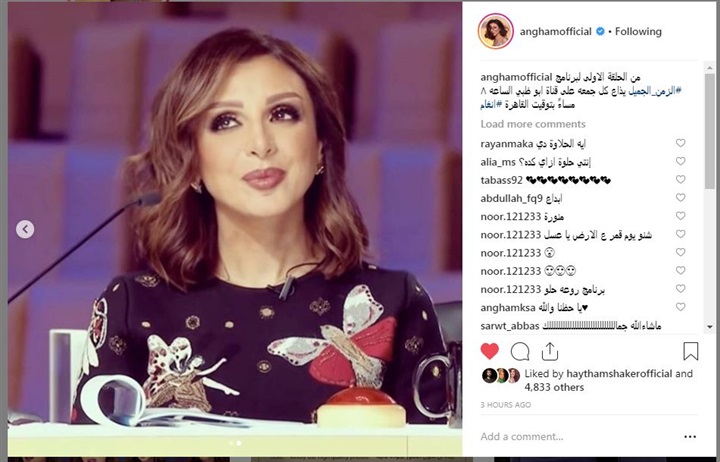Open the three-dot more options menu
The height and width of the screenshot is (462, 720).
coord(690,436)
